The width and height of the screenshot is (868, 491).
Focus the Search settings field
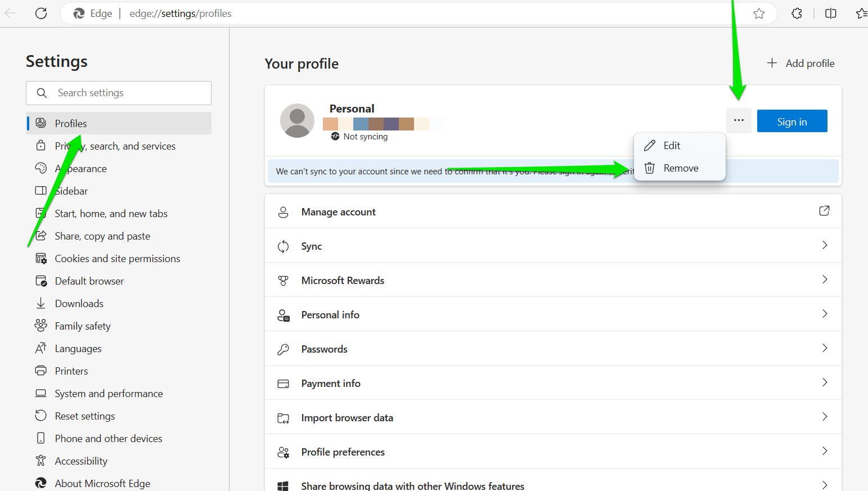pyautogui.click(x=119, y=93)
